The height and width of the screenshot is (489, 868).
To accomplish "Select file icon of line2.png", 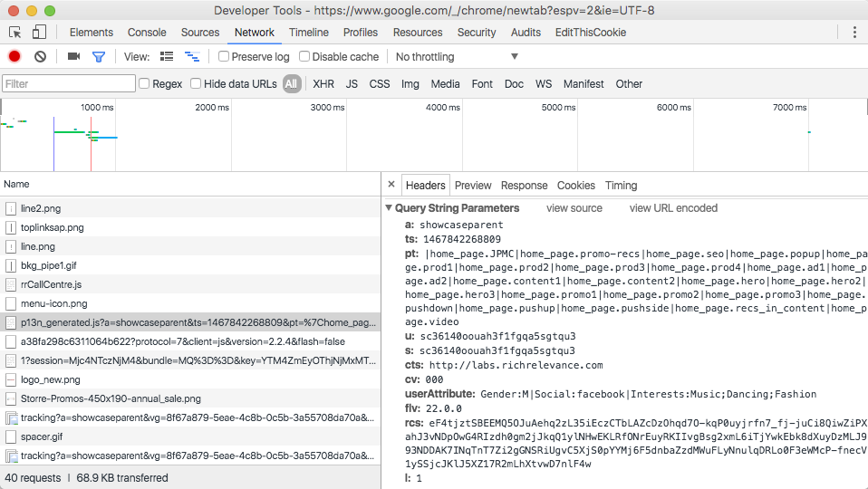I will tap(11, 208).
